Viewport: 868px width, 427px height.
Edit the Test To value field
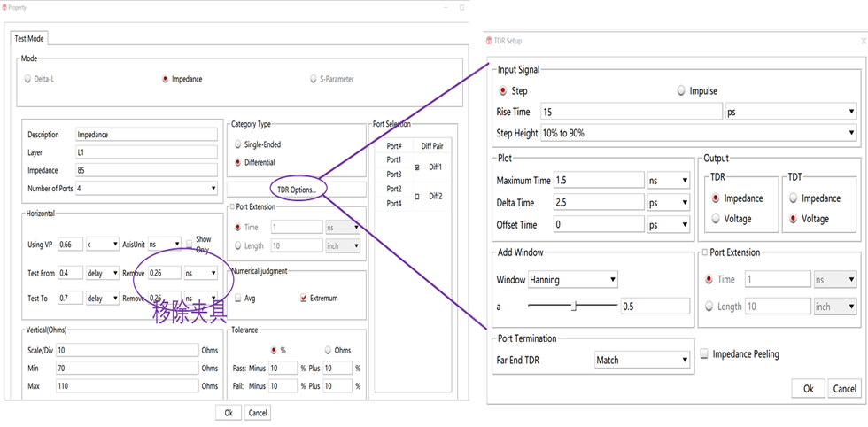pyautogui.click(x=70, y=298)
